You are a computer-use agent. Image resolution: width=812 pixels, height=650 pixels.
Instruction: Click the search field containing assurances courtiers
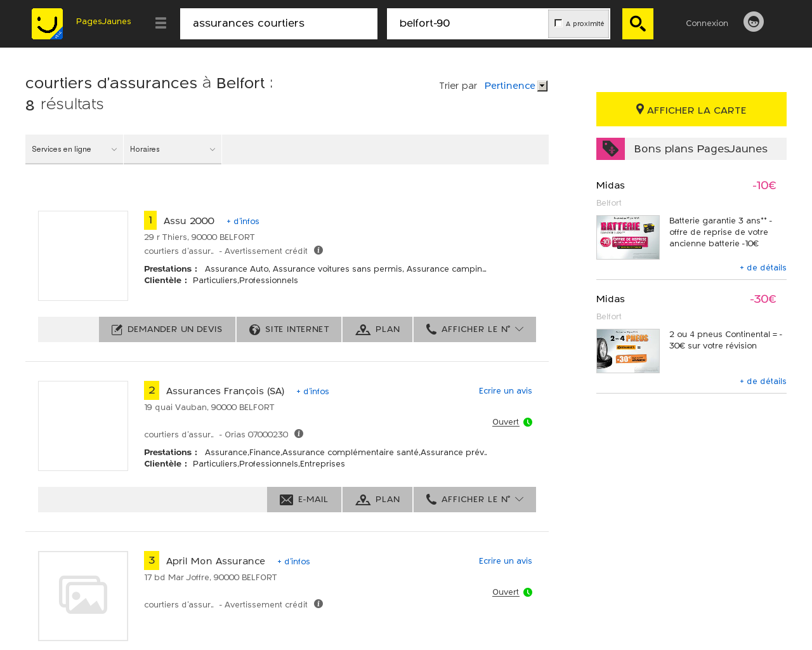click(x=278, y=23)
